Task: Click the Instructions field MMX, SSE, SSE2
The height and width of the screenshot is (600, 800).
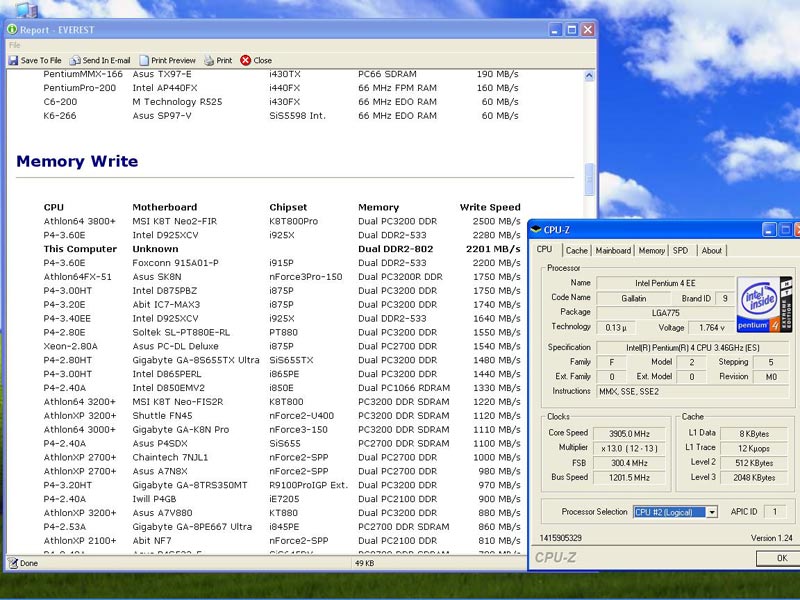Action: pyautogui.click(x=692, y=391)
